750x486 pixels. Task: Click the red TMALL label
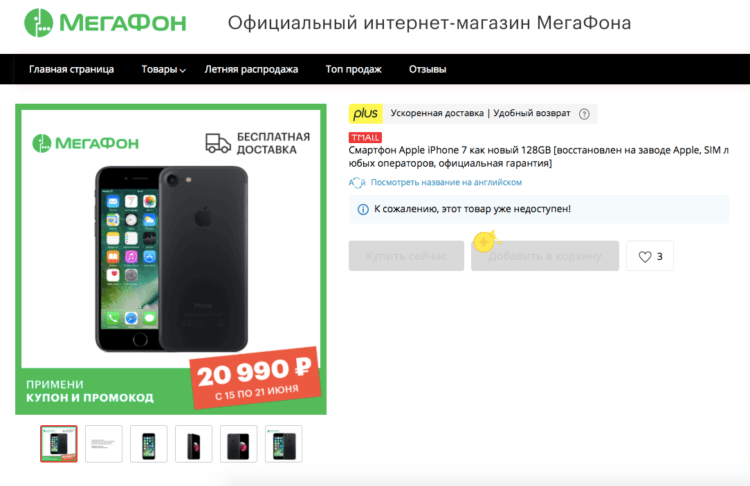click(365, 138)
